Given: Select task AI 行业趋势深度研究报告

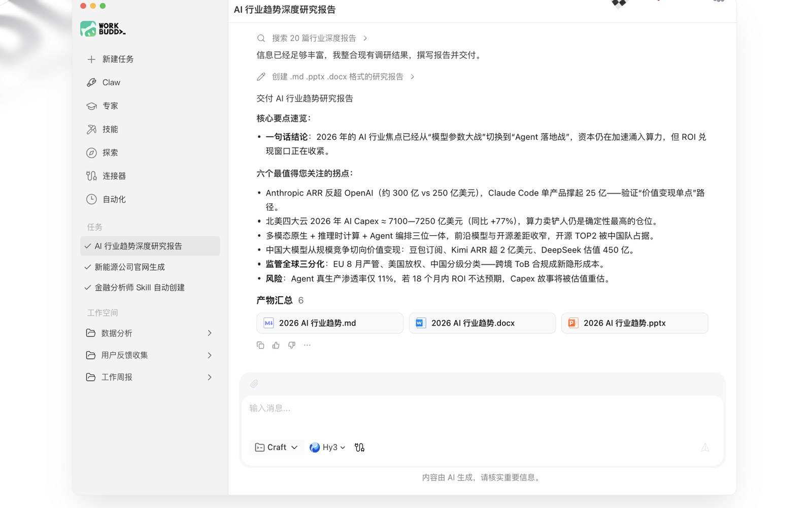Looking at the screenshot, I should point(150,246).
